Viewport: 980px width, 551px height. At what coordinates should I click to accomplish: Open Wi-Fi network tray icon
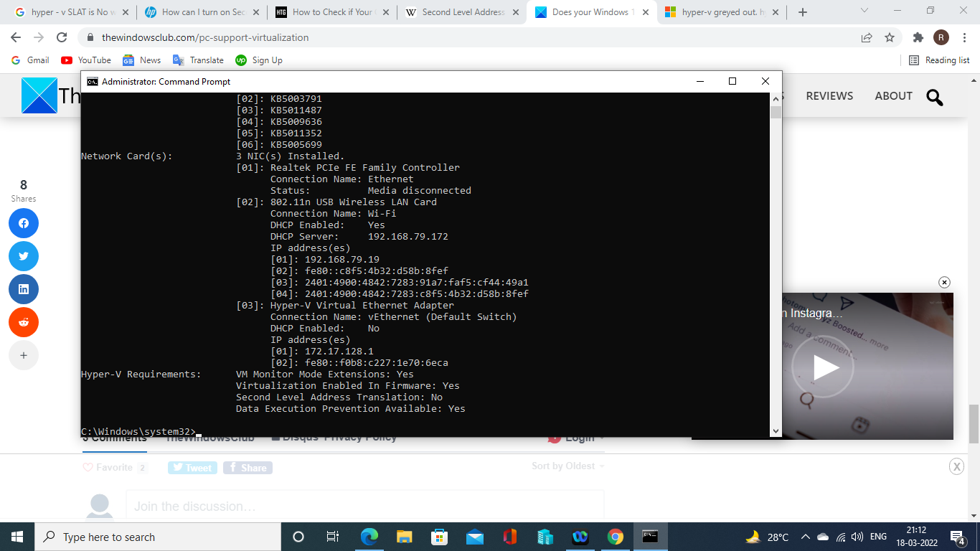840,537
